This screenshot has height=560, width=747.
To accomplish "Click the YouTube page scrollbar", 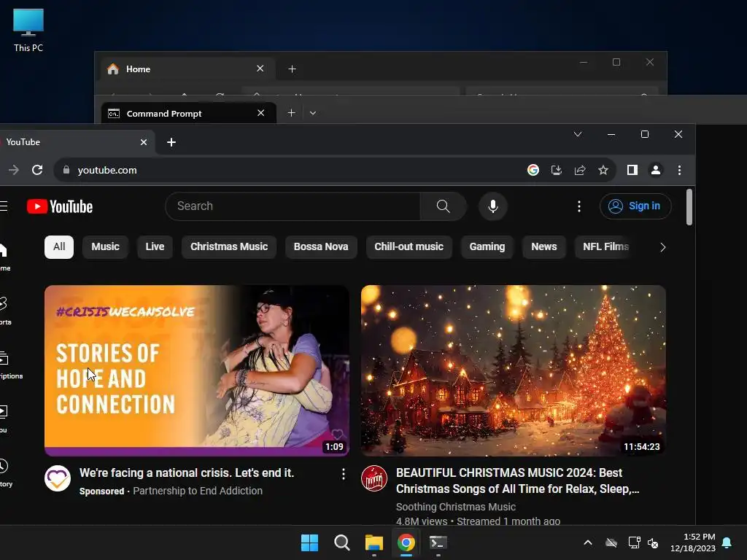I will click(689, 207).
